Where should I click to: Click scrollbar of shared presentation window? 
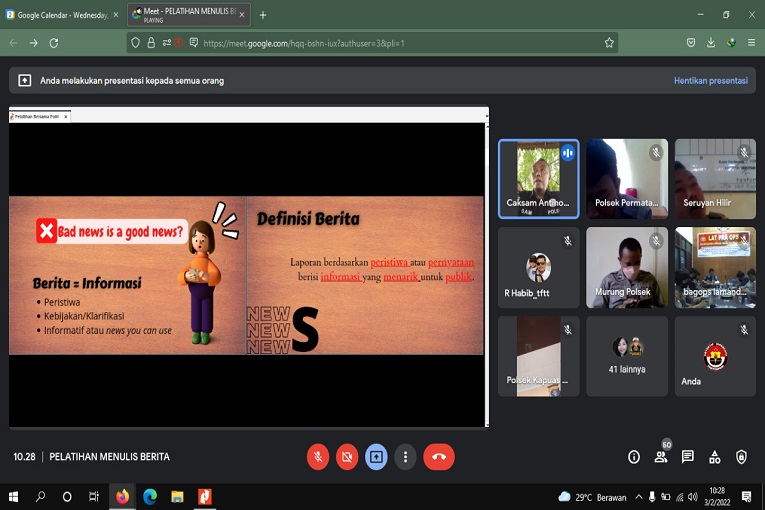[487, 273]
